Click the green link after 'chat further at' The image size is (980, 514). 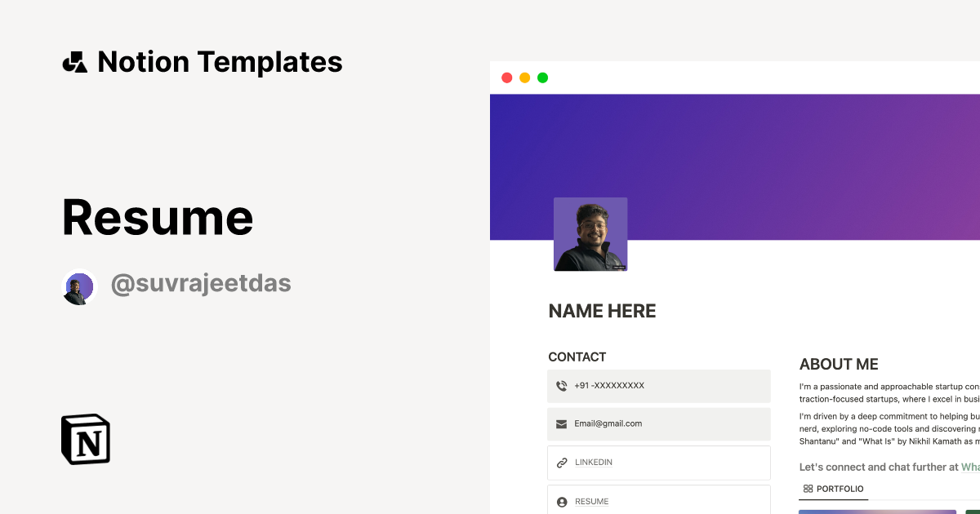pos(969,467)
